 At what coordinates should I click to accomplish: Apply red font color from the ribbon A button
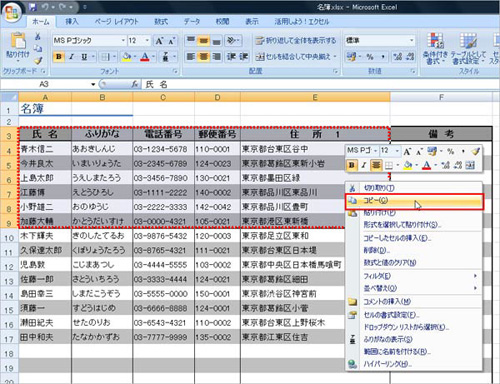coord(145,57)
